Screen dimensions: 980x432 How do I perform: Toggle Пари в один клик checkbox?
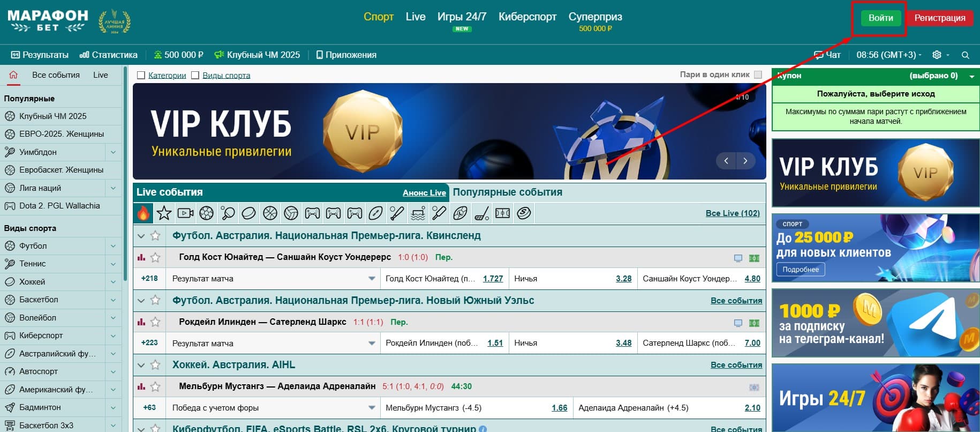click(758, 75)
